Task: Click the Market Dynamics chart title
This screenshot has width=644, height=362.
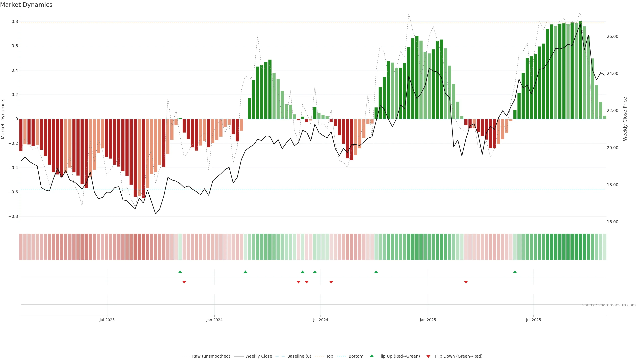Action: pos(26,5)
